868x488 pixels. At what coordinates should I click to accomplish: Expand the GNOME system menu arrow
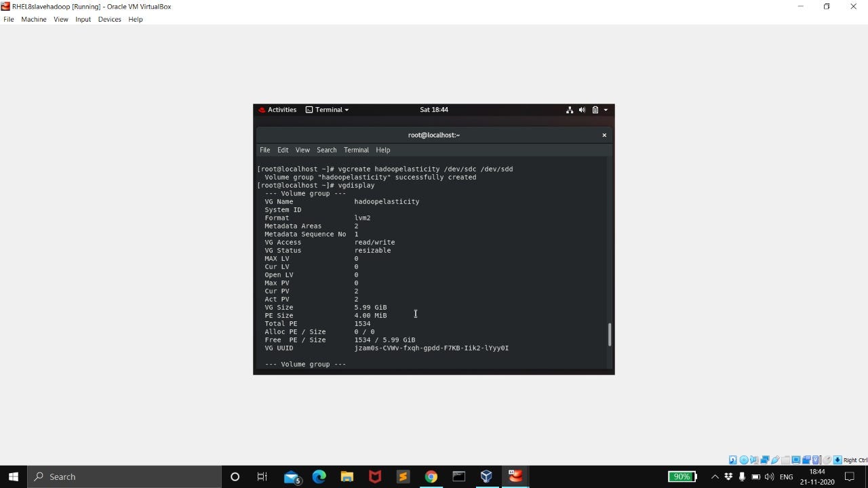point(606,110)
